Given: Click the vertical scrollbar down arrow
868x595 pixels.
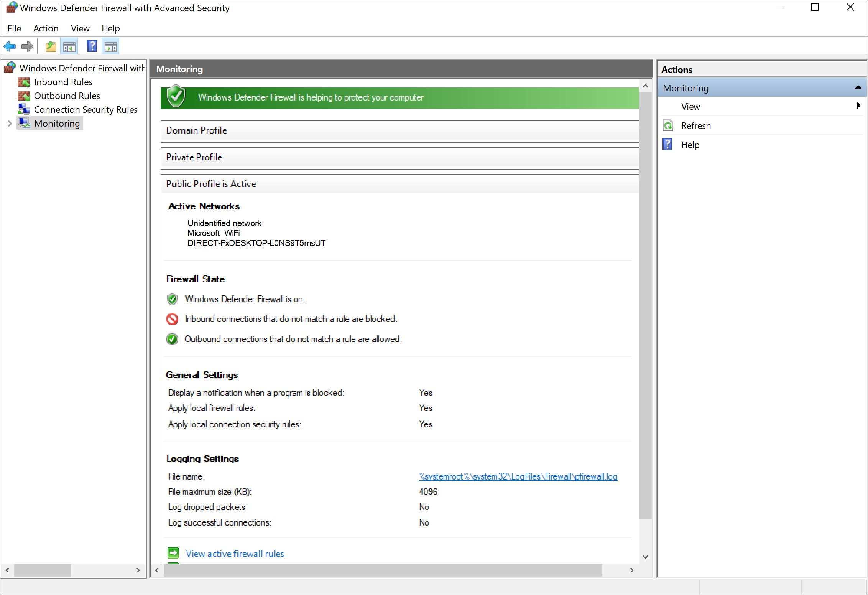Looking at the screenshot, I should pos(645,557).
